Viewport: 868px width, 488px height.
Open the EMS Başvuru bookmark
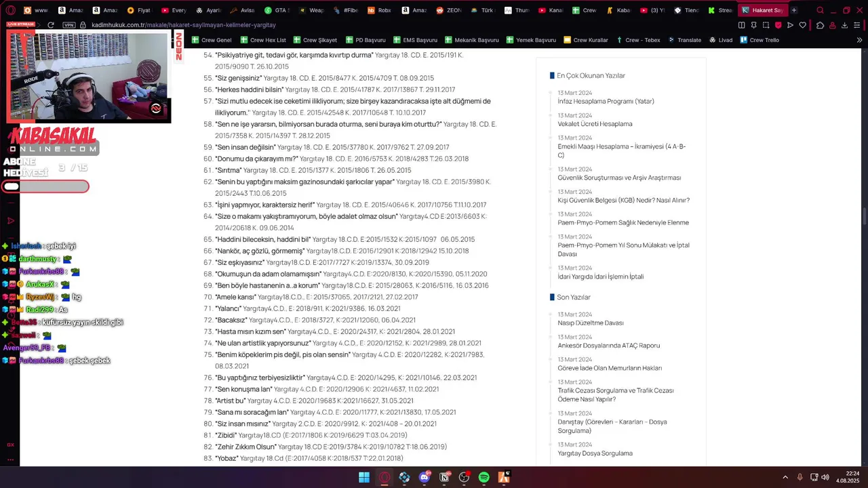coord(415,40)
